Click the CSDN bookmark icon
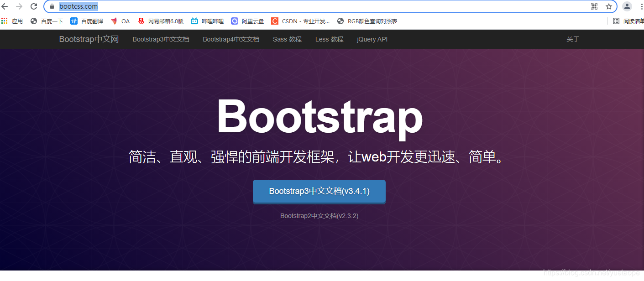 275,21
